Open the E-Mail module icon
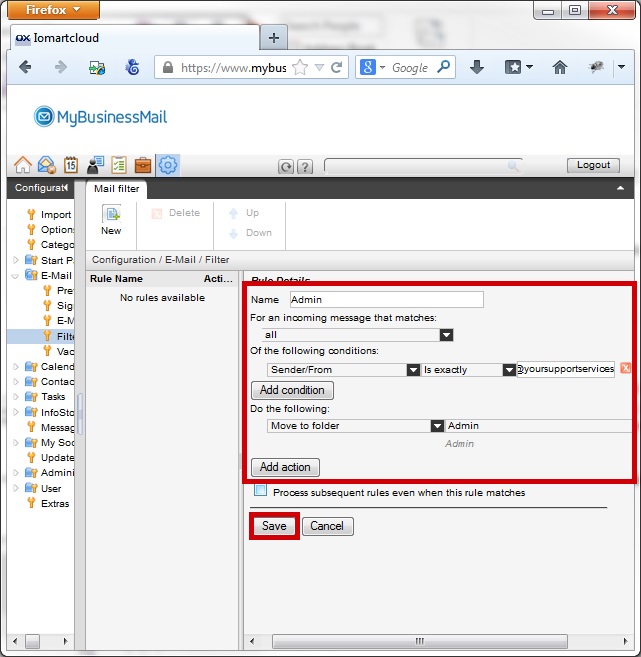This screenshot has width=641, height=657. click(x=46, y=166)
